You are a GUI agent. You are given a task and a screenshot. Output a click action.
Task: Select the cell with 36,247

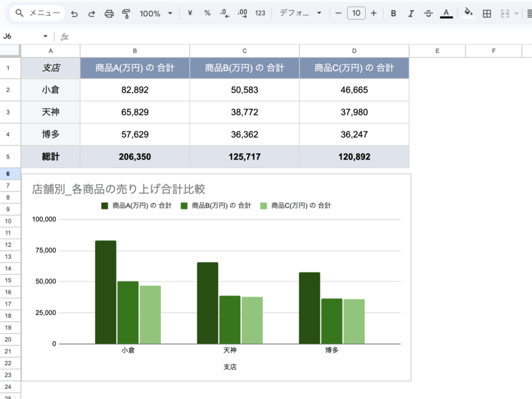(x=354, y=134)
